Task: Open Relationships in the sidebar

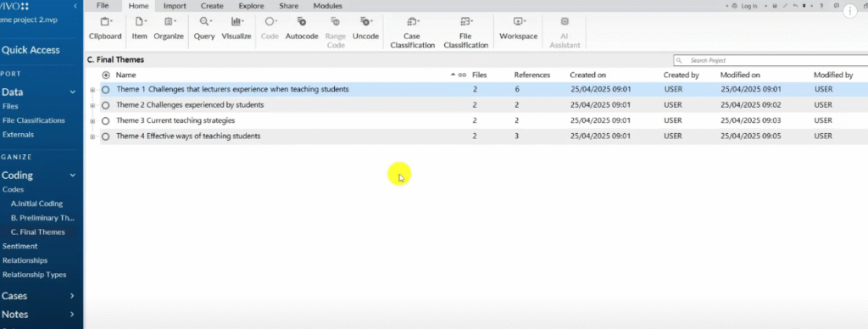Action: tap(25, 260)
